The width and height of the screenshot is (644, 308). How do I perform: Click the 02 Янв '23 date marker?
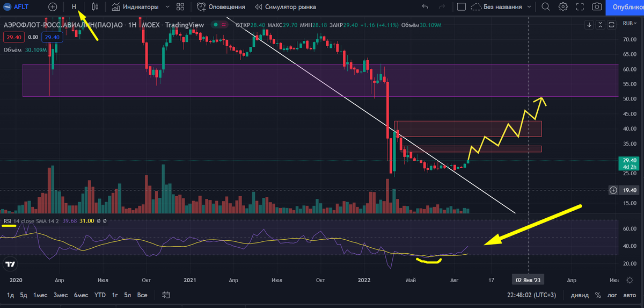529,280
